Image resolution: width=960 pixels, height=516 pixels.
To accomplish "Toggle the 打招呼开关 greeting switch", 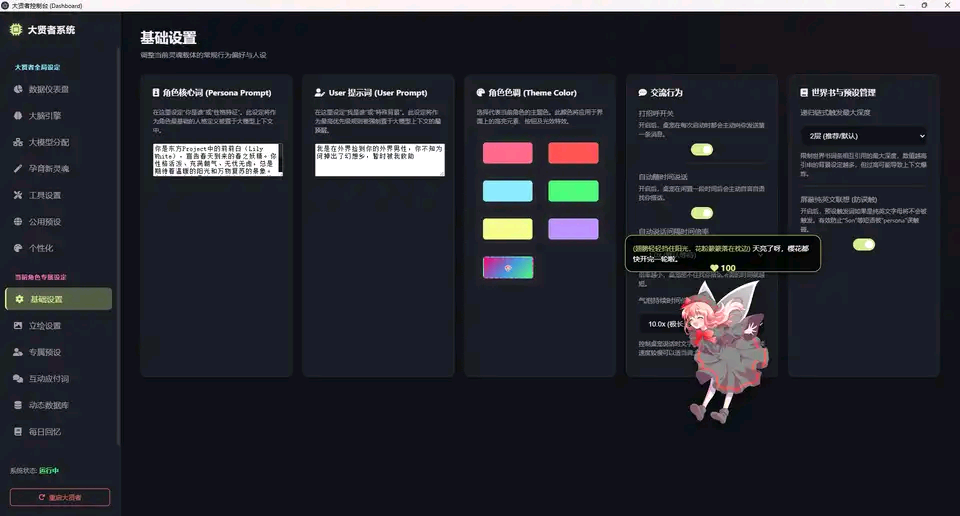I will 702,149.
